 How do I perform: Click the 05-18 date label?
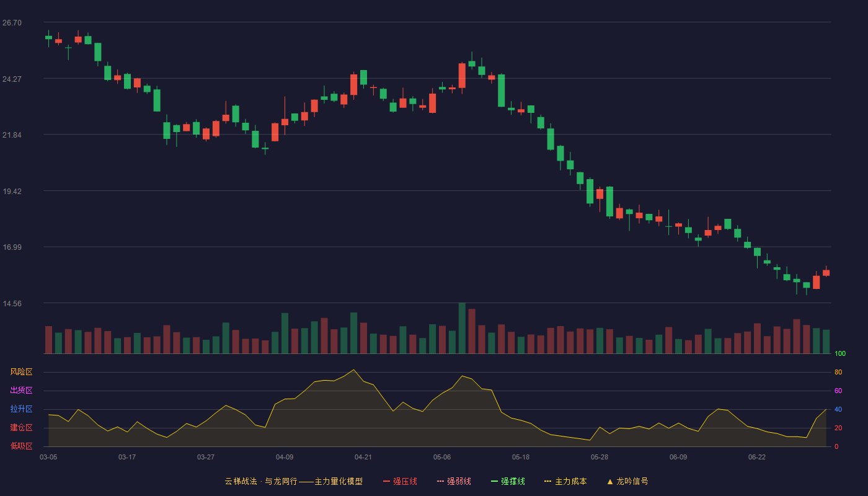pyautogui.click(x=521, y=457)
